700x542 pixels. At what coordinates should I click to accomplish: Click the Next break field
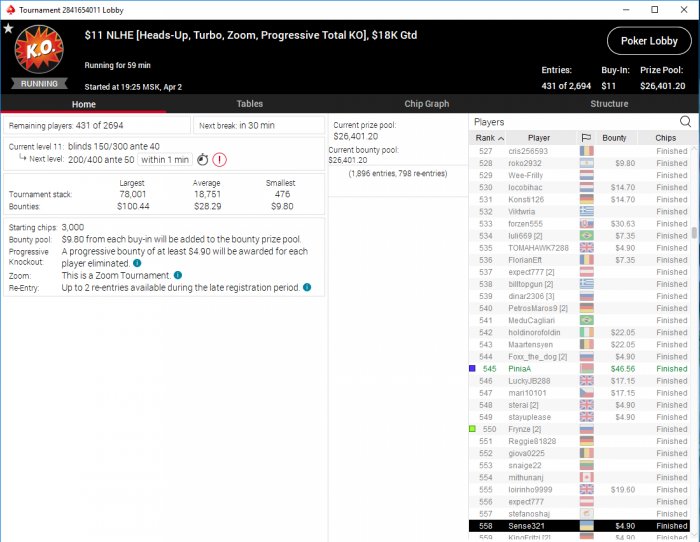click(x=259, y=125)
